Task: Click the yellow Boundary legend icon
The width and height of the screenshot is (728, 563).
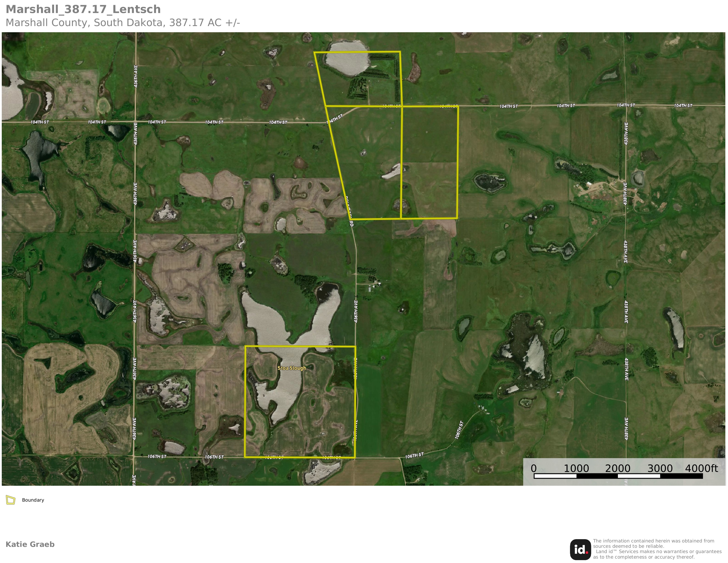Action: (11, 500)
